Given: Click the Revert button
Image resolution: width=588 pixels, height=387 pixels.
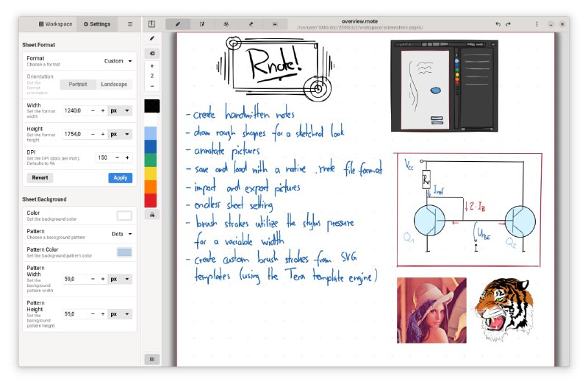Looking at the screenshot, I should coord(40,178).
